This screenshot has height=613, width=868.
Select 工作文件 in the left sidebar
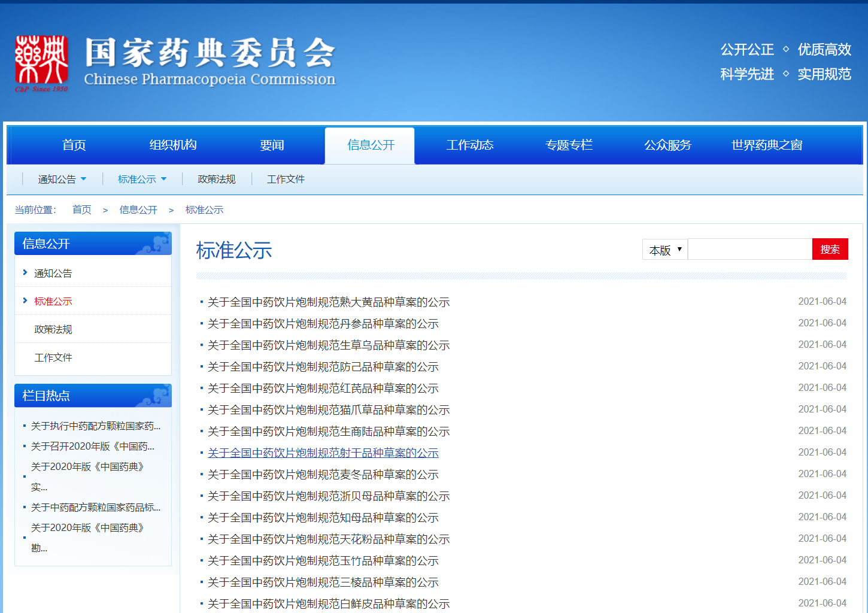point(53,357)
